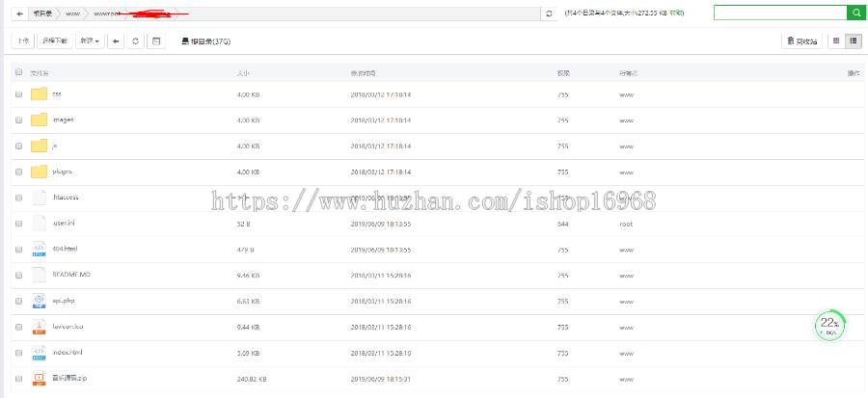Check the images folder checkbox
The image size is (868, 398).
click(x=19, y=119)
